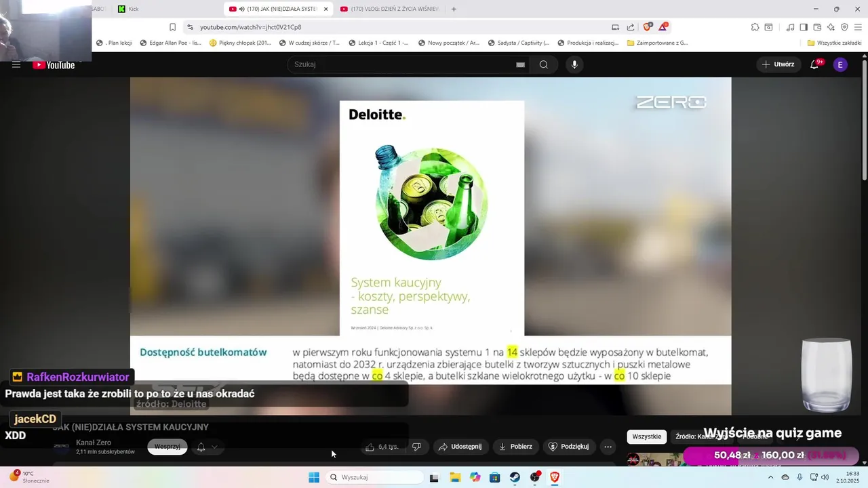The height and width of the screenshot is (488, 868).
Task: Open File Explorer from the taskbar
Action: point(455,477)
